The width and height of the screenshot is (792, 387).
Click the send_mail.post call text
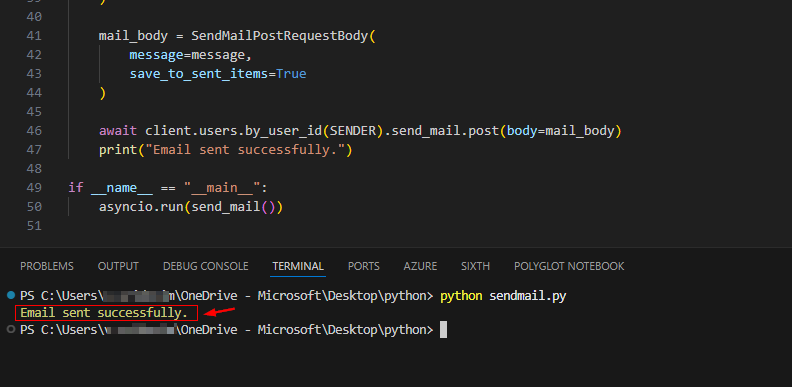[446, 131]
